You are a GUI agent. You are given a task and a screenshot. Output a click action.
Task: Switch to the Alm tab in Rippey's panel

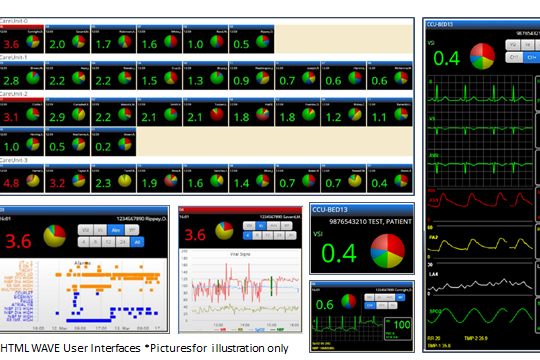[x=116, y=230]
